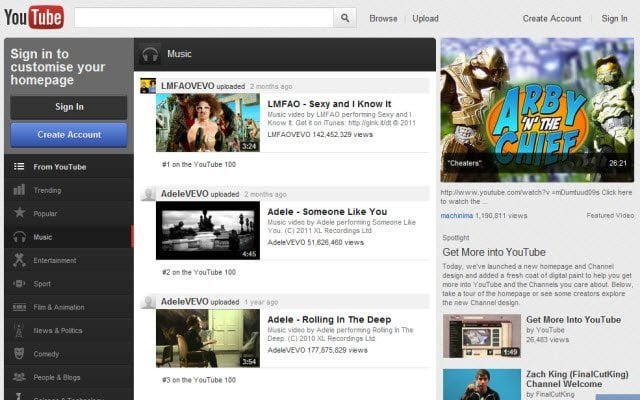640x400 pixels.
Task: Click the dark Sign In button
Action: [x=69, y=107]
